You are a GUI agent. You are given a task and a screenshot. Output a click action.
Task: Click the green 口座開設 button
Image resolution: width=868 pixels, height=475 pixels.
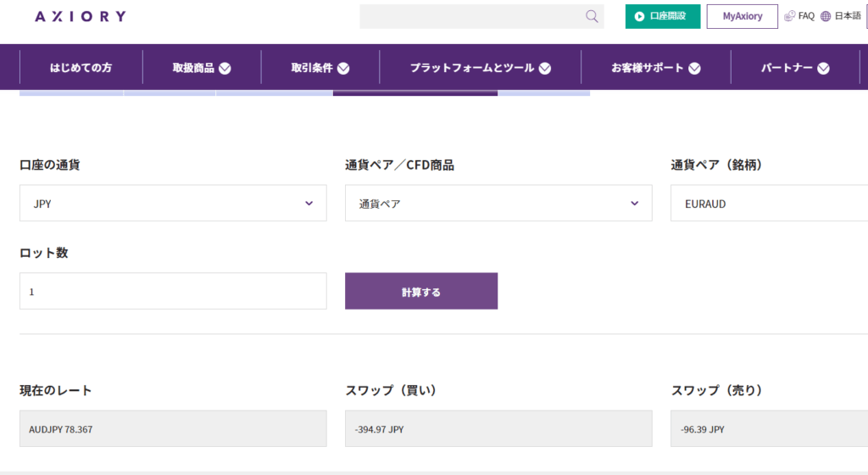click(663, 16)
